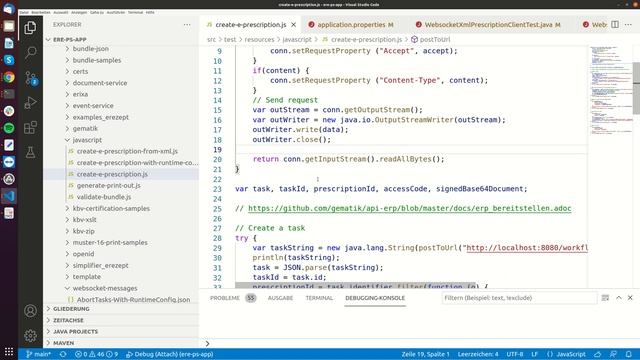This screenshot has width=640, height=360.
Task: Click the editor vertical scrollbar
Action: click(636, 88)
